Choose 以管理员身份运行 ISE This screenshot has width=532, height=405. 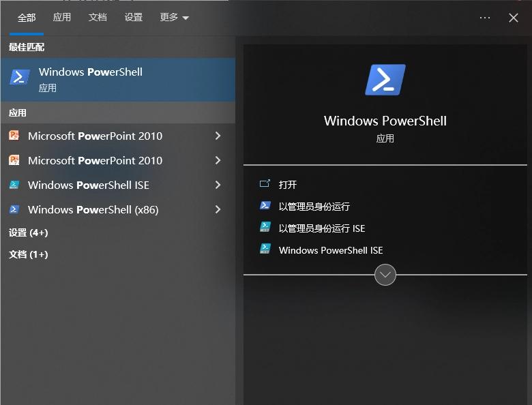tap(322, 228)
